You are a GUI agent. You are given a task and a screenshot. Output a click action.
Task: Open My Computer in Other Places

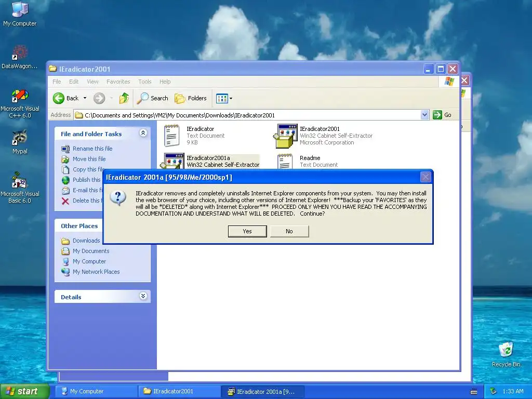pos(89,261)
